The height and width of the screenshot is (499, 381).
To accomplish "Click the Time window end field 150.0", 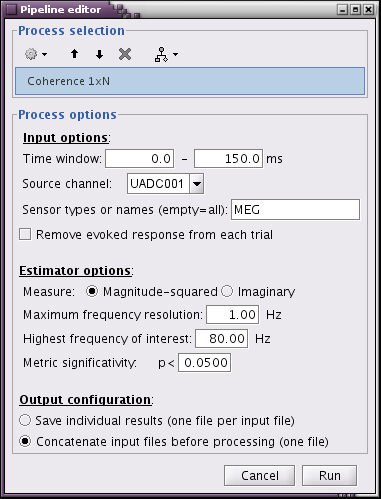I will [x=228, y=159].
